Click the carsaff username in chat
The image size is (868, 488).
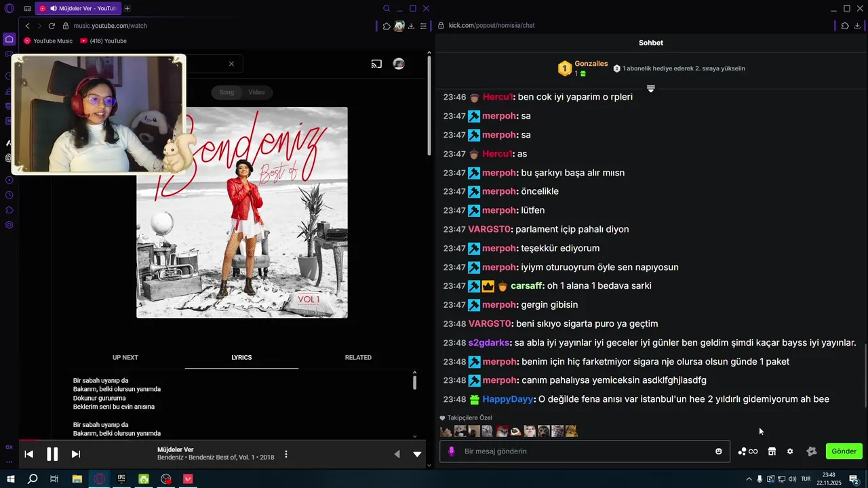click(x=528, y=286)
